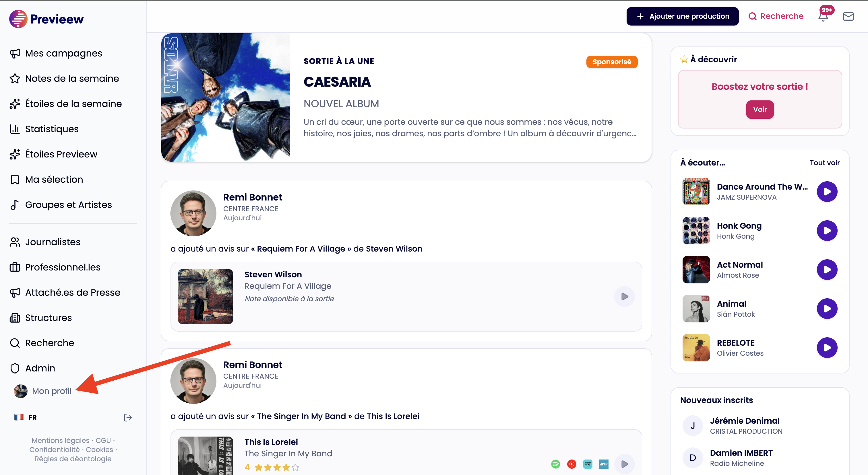Screen dimensions: 868x475
Task: Click the Mes campagnes megaphone icon
Action: point(14,53)
